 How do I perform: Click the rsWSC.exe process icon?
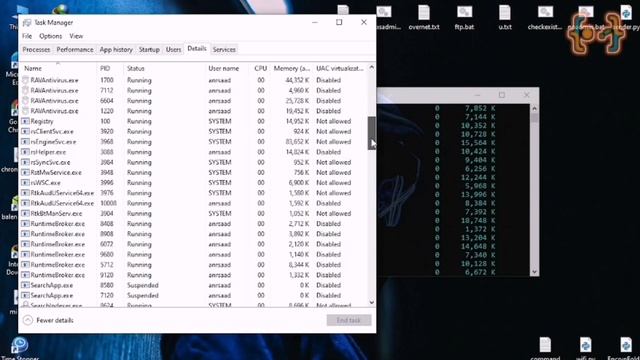coord(25,182)
